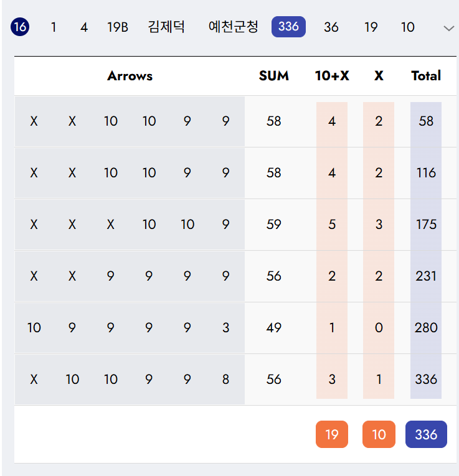Click the X column header
This screenshot has width=459, height=476.
coord(379,76)
